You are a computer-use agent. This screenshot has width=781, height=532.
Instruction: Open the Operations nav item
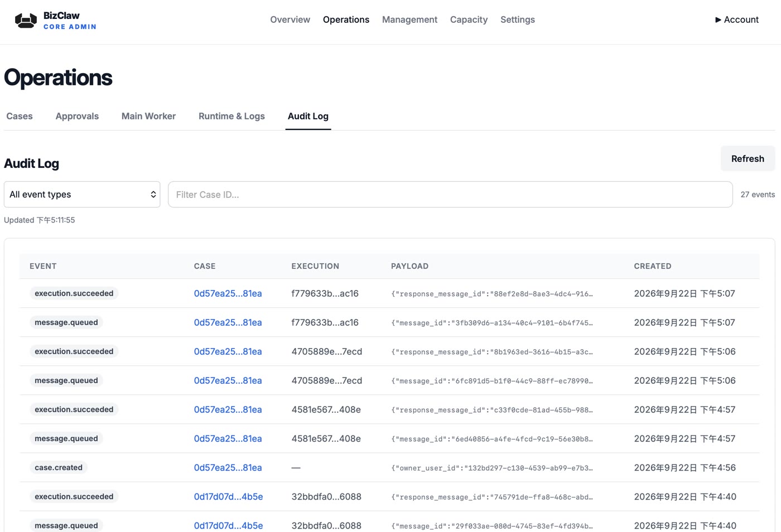[x=346, y=20]
